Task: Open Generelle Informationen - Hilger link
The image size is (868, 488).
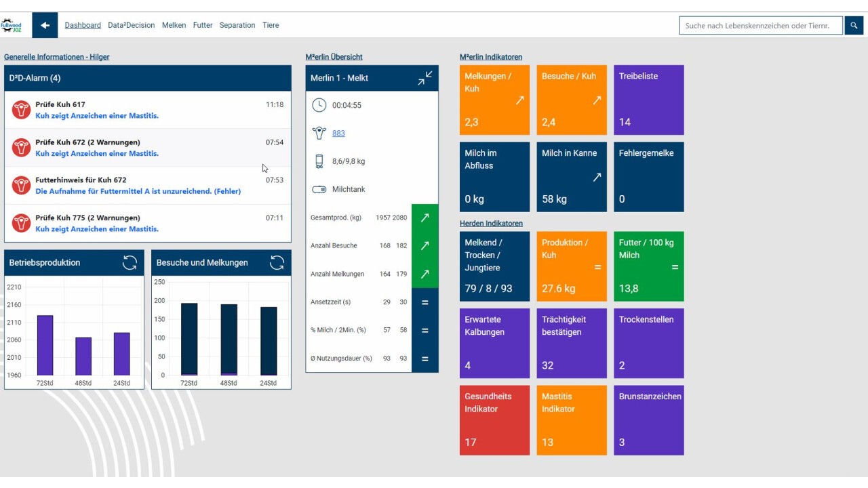Action: [x=56, y=57]
